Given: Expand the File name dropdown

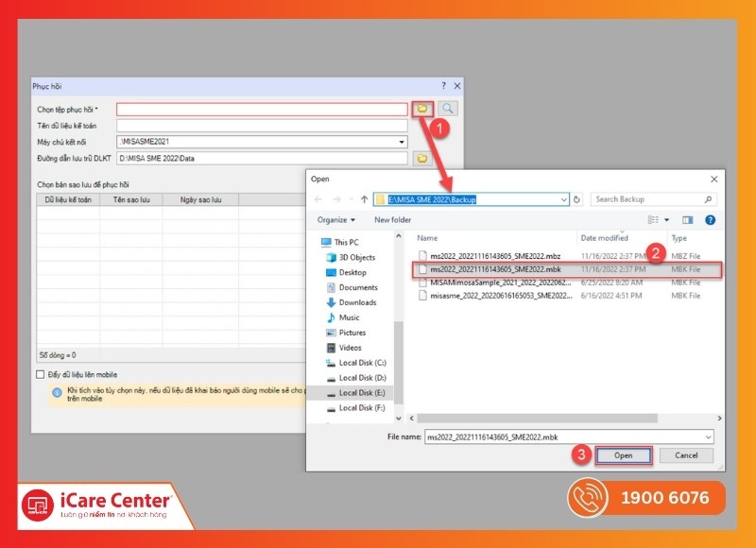Looking at the screenshot, I should point(708,437).
